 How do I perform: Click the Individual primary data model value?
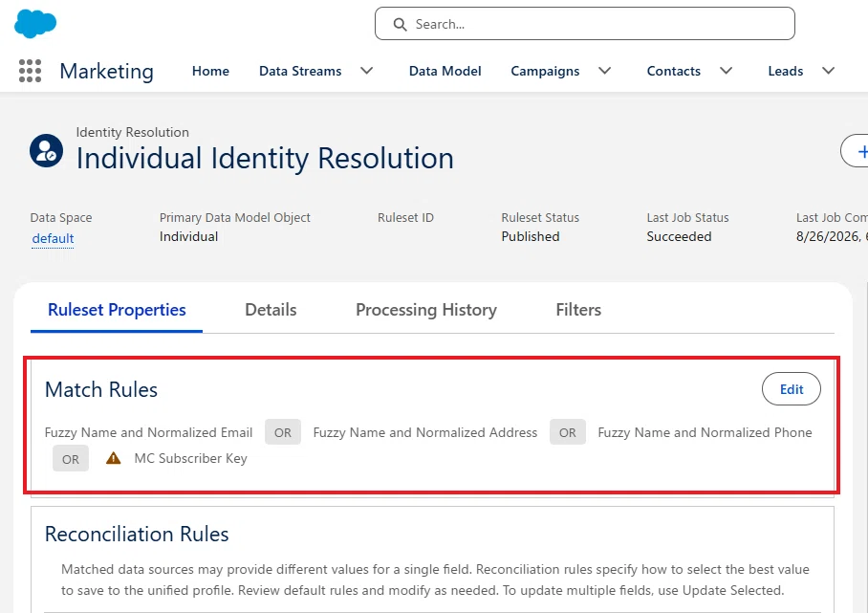[188, 236]
